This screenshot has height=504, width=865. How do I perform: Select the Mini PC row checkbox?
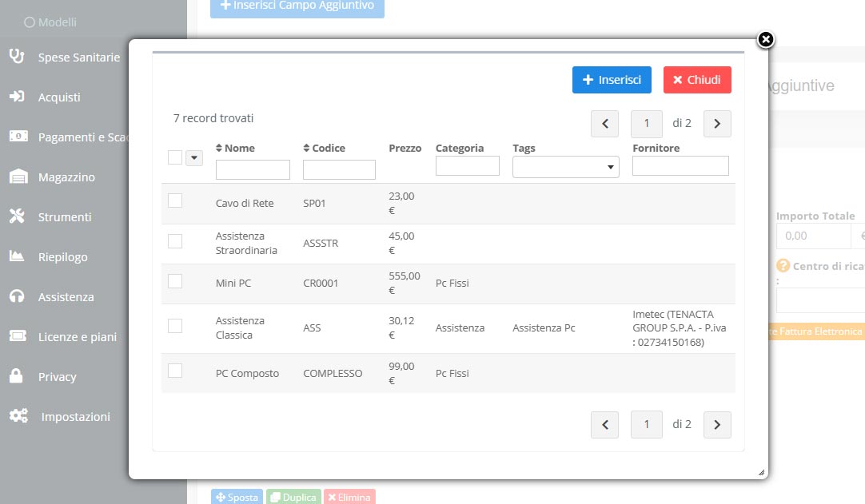(x=175, y=281)
